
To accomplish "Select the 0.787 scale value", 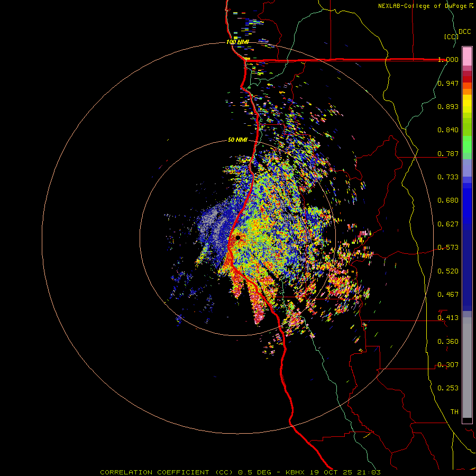I will tap(448, 153).
